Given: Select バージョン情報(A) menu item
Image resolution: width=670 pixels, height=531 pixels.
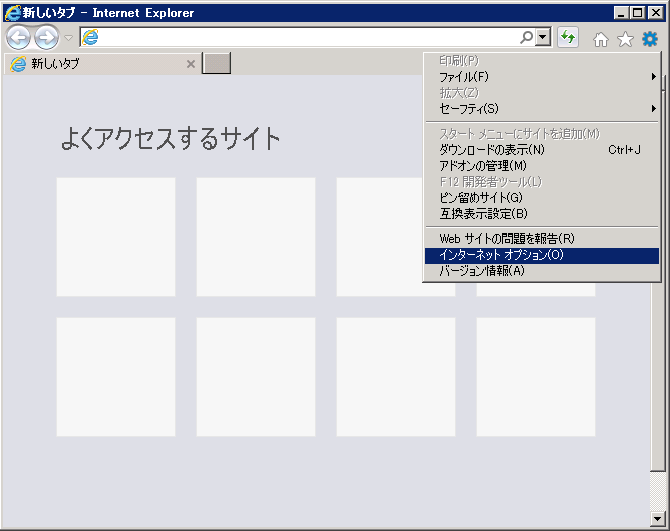Looking at the screenshot, I should point(542,271).
